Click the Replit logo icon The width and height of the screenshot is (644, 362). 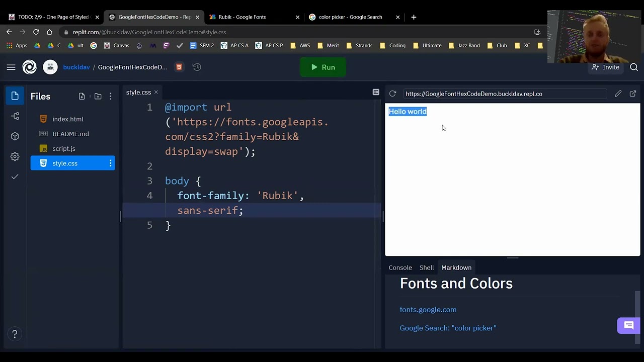tap(30, 67)
